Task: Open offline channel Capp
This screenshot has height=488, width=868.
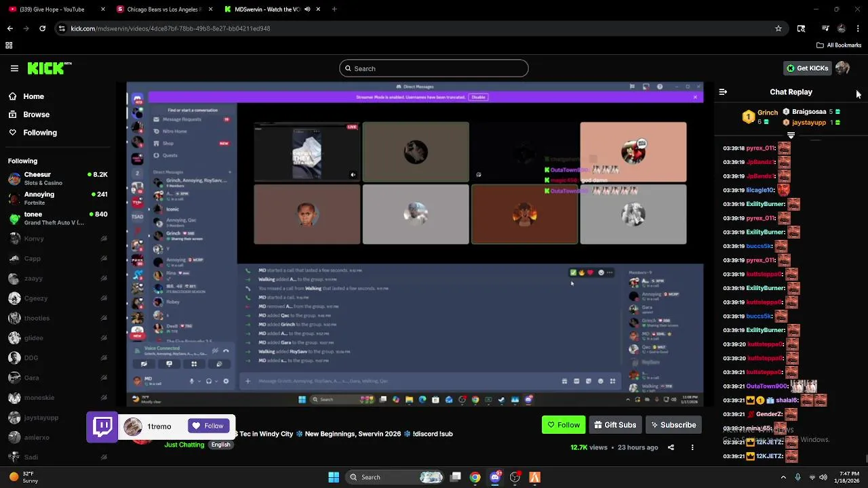Action: (x=58, y=258)
